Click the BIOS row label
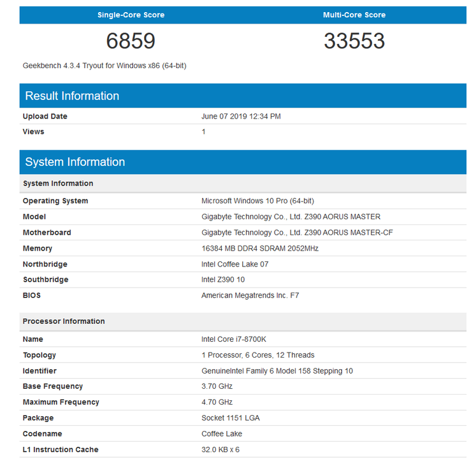The width and height of the screenshot is (476, 459). coord(32,295)
